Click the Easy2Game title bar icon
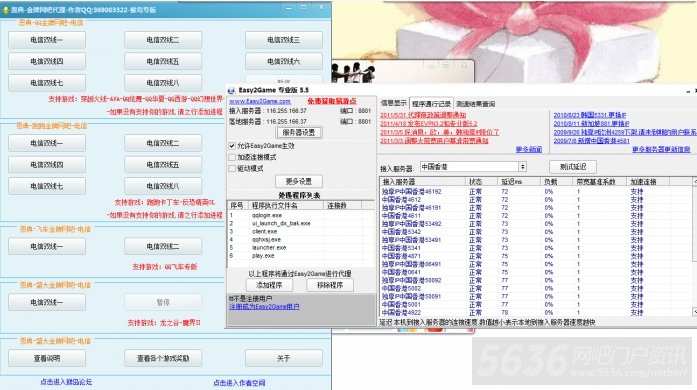Viewport: 697px width, 390px height. (x=231, y=90)
